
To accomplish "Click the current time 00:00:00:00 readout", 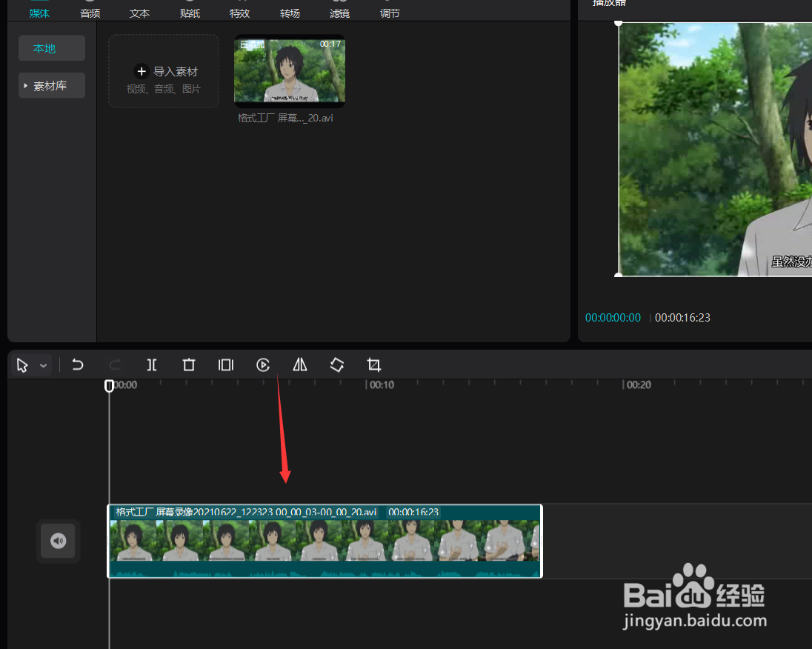I will pos(613,318).
